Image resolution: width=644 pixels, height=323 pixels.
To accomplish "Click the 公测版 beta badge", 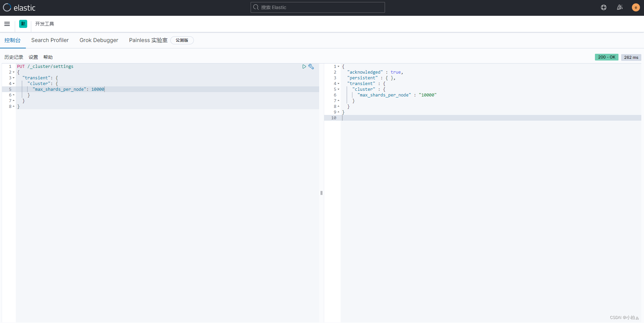I will 182,40.
